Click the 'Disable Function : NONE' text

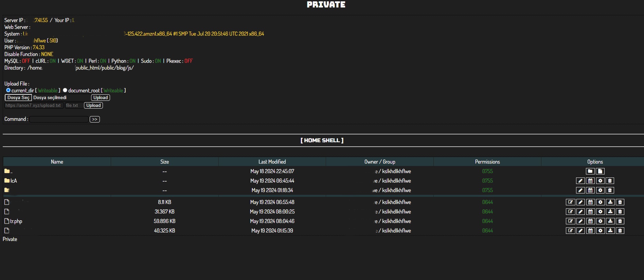coord(29,54)
